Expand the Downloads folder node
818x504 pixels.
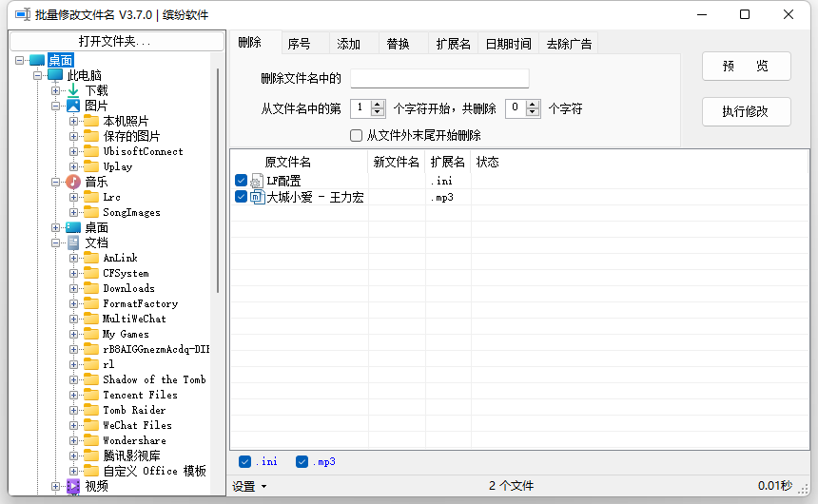point(73,288)
